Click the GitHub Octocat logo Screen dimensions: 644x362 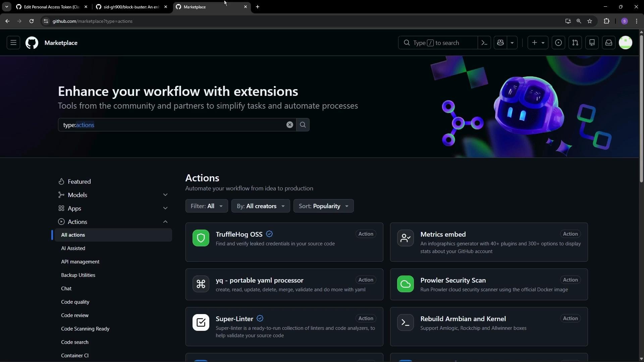click(32, 43)
